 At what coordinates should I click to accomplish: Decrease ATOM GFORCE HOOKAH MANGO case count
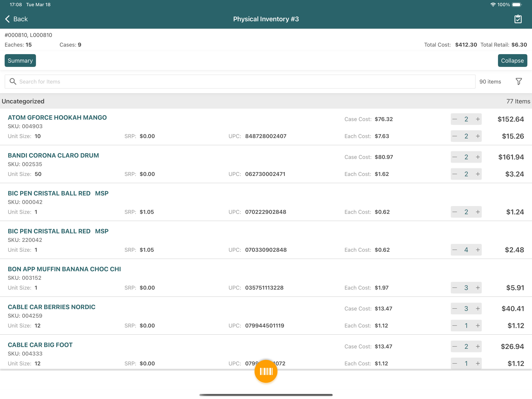(x=454, y=119)
